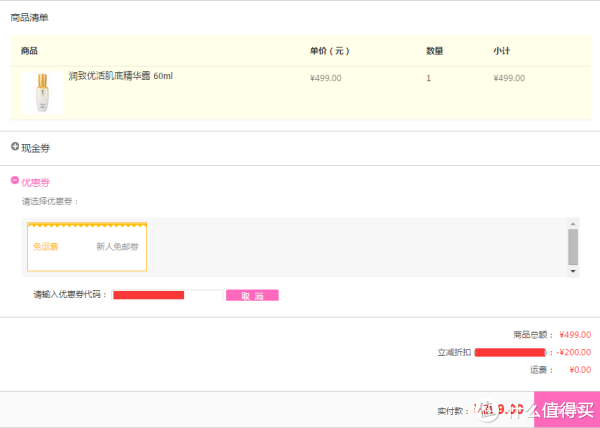
Task: Click the 商品清单 heading
Action: [29, 18]
